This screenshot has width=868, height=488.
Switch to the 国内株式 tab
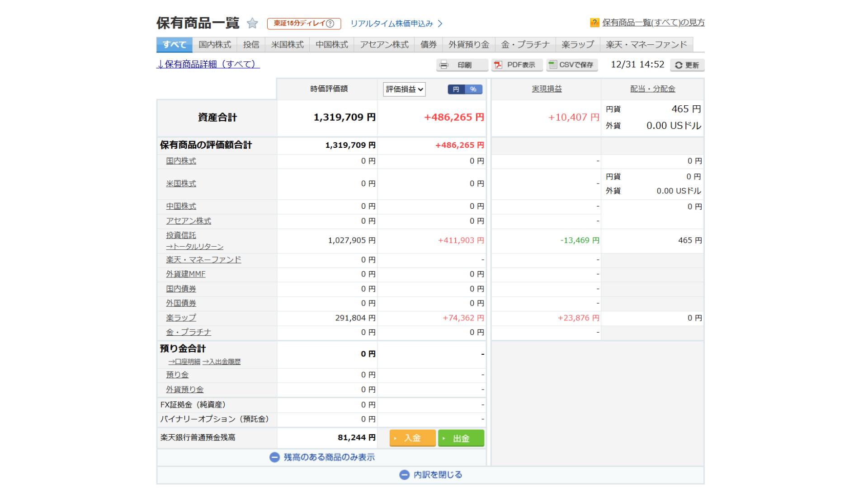215,45
